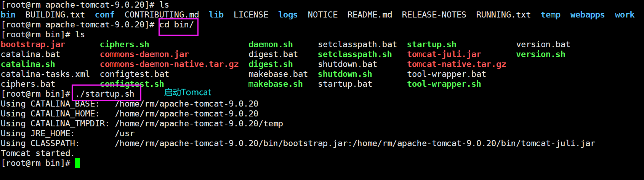Click the blue bin directory in the first listing
This screenshot has height=180, width=644.
click(x=8, y=15)
